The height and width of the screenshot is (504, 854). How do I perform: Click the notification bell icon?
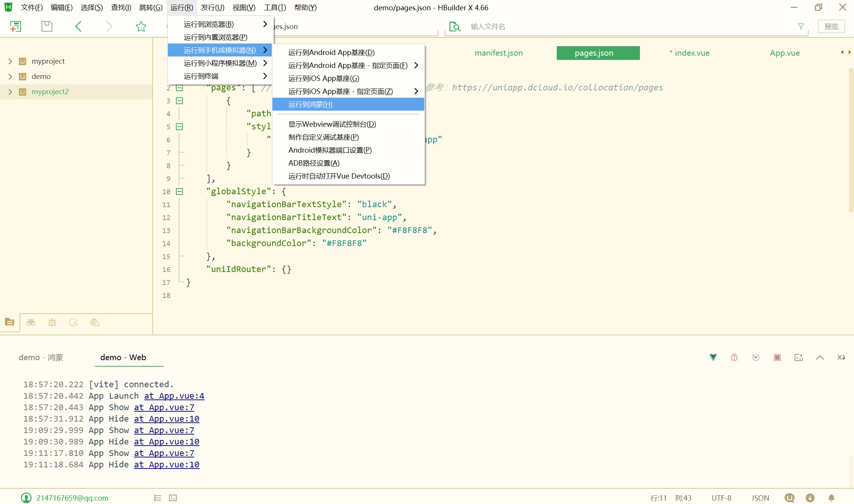pos(831,498)
